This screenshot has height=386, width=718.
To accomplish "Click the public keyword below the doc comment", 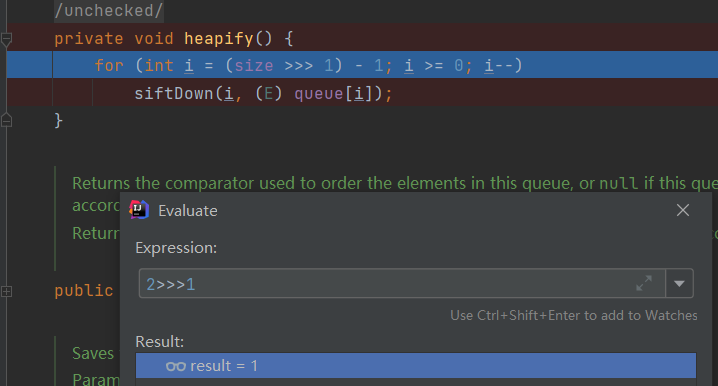I will click(x=84, y=291).
